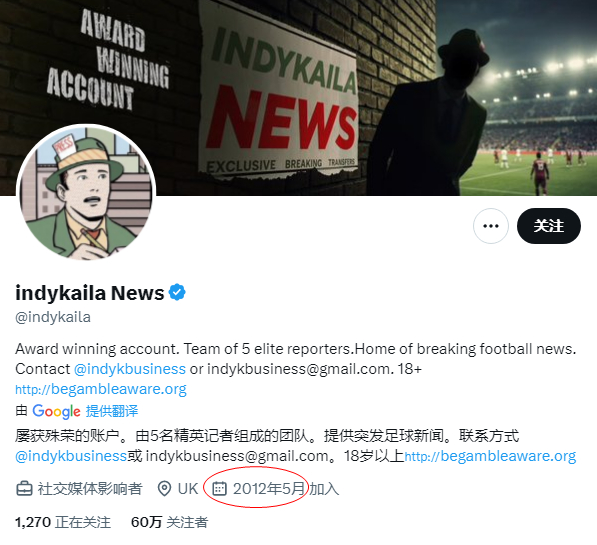Image resolution: width=597 pixels, height=545 pixels.
Task: Click the @indykaila handle text
Action: click(x=53, y=317)
